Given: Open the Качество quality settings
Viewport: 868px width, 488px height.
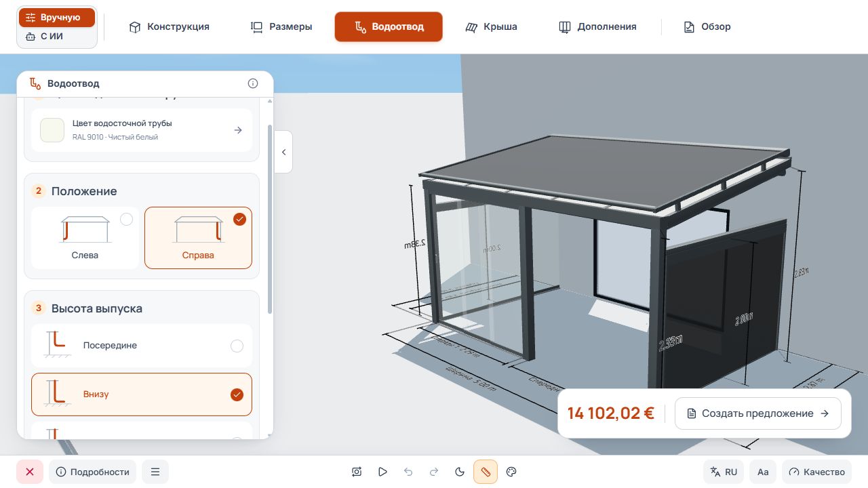Looking at the screenshot, I should pyautogui.click(x=817, y=472).
